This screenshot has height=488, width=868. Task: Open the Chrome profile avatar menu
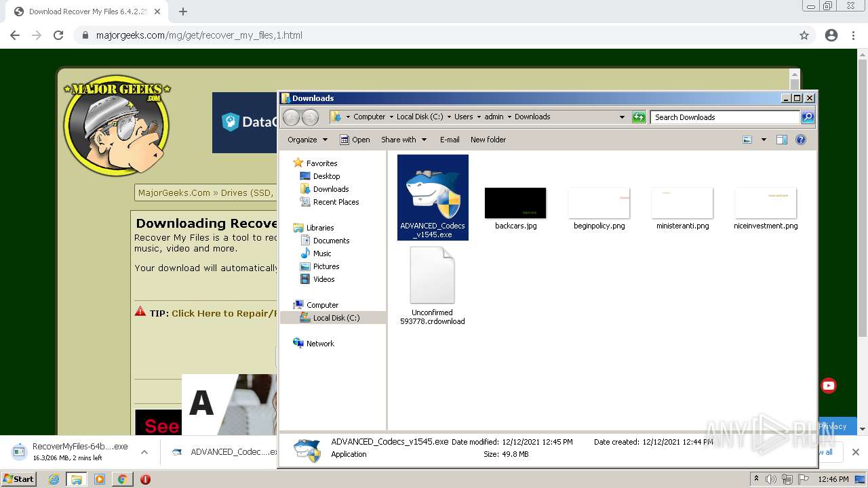831,35
